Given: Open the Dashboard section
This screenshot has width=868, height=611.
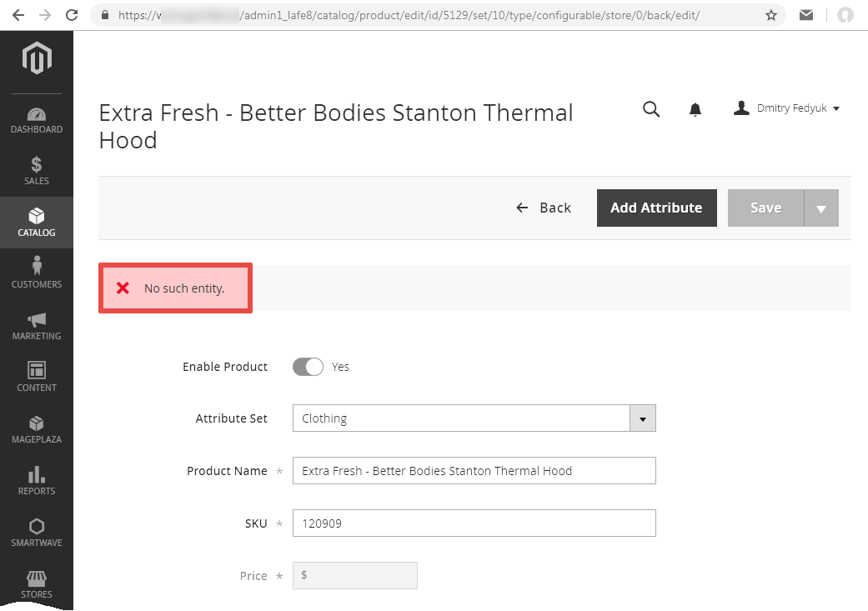Looking at the screenshot, I should pos(37,121).
